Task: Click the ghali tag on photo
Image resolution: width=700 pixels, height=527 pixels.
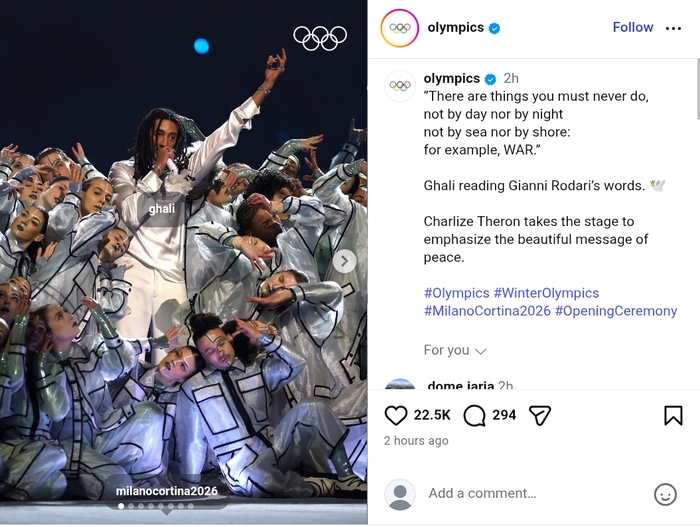Action: [161, 209]
